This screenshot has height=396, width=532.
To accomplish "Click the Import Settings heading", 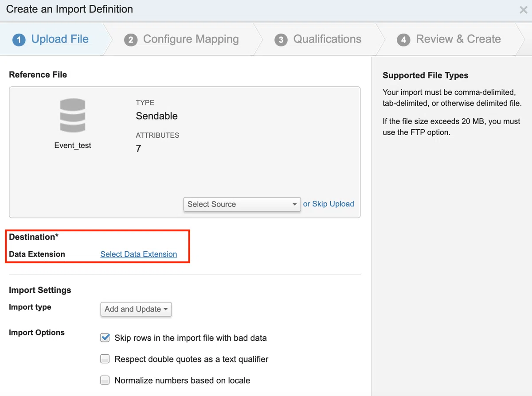I will tap(40, 290).
